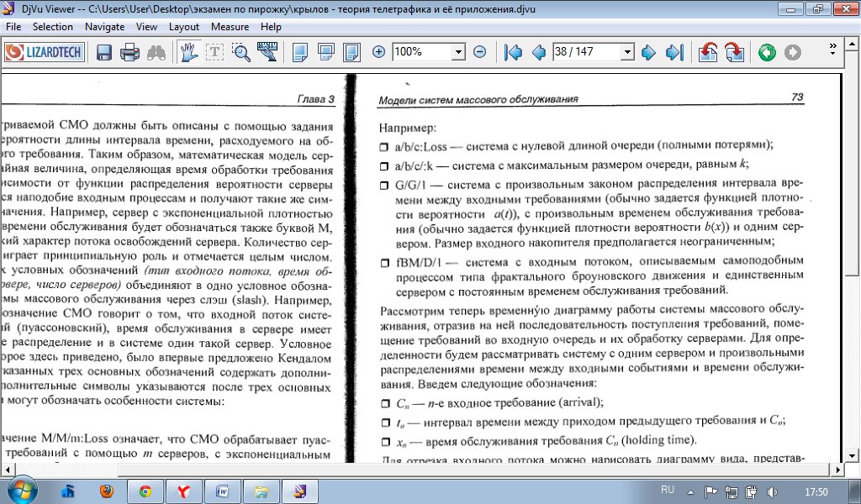The height and width of the screenshot is (504, 861).
Task: Switch to continuous page layout icon
Action: [326, 53]
